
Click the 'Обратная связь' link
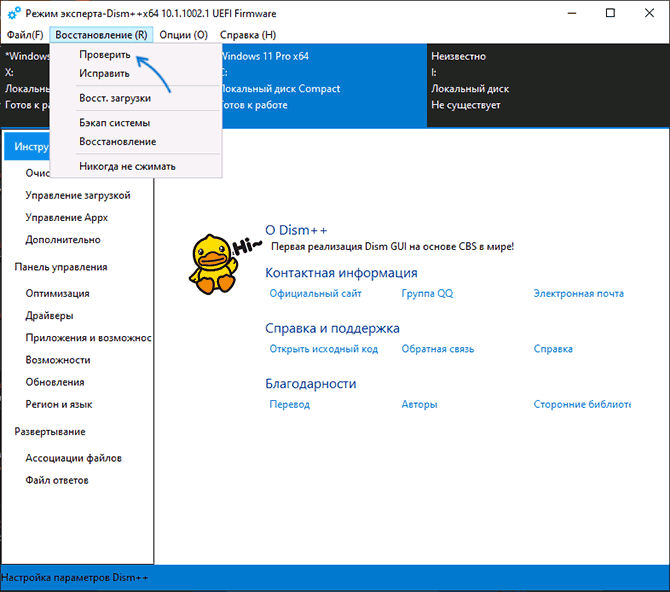pyautogui.click(x=437, y=349)
